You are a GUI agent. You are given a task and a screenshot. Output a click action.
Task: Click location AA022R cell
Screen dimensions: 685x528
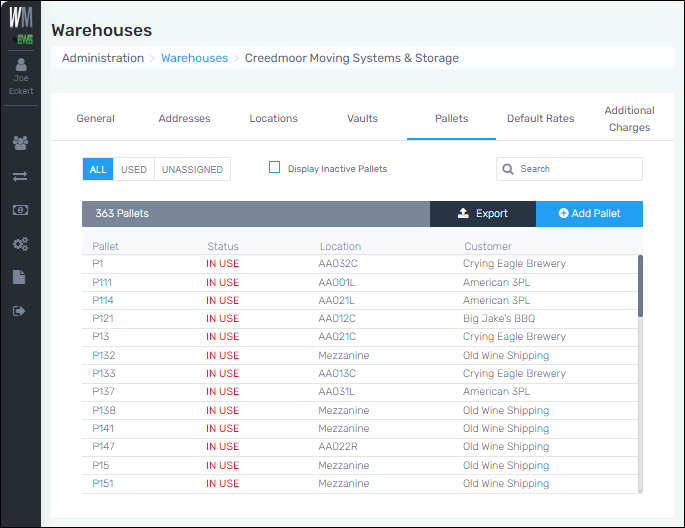336,446
